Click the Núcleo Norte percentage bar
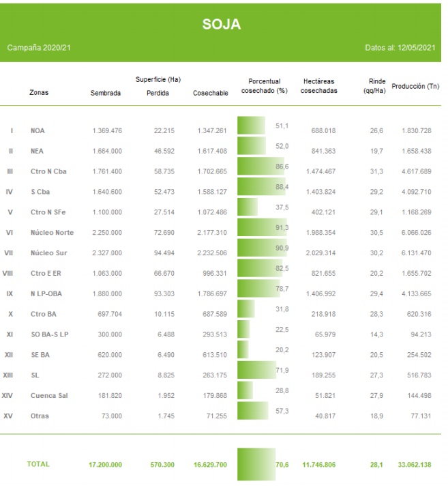The height and width of the screenshot is (488, 448). click(261, 228)
